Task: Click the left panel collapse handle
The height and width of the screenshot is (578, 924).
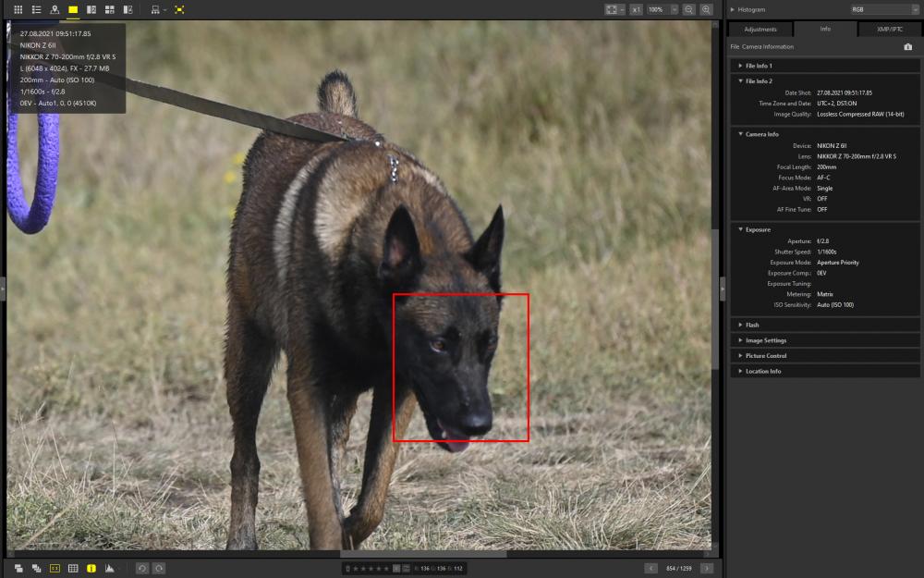Action: [3, 289]
